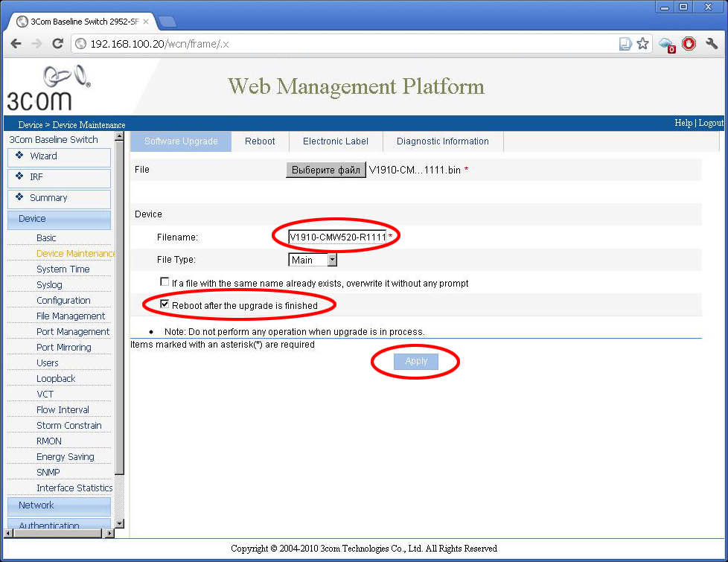Open System Time in the sidebar

point(63,269)
